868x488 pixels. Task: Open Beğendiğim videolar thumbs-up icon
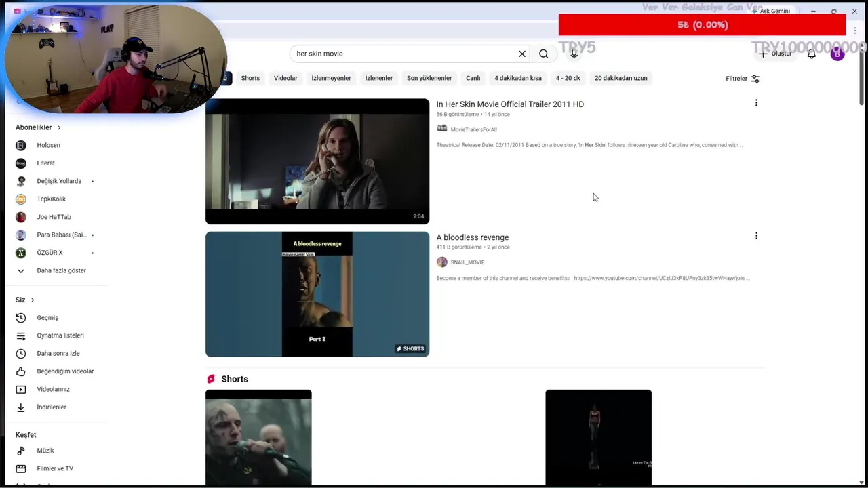click(x=21, y=371)
